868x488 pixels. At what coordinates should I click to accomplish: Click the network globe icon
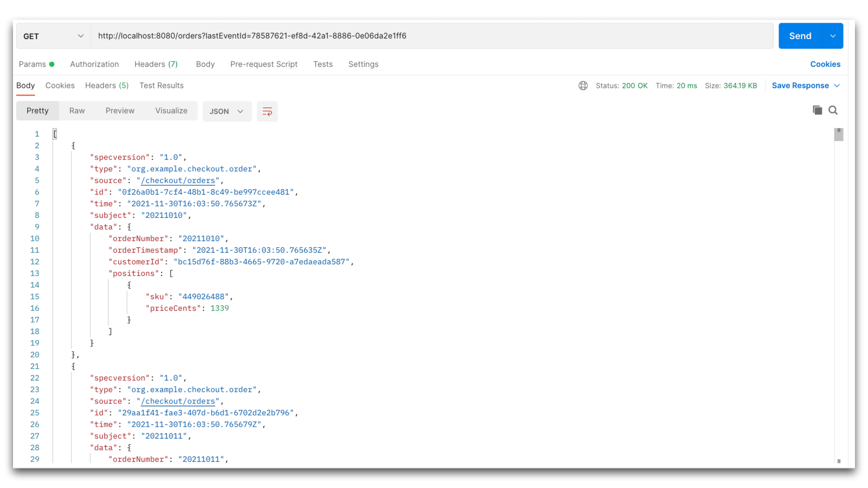[x=583, y=86]
